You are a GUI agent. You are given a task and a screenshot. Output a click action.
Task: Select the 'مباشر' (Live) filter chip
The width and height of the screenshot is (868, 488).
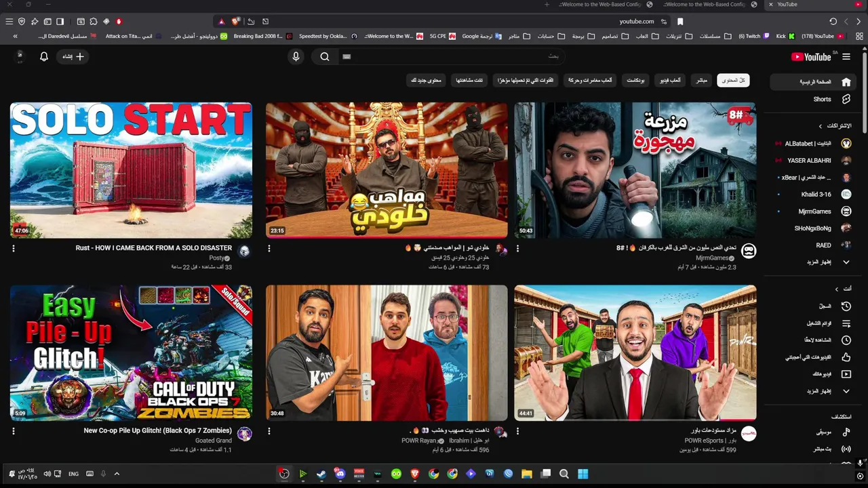pyautogui.click(x=701, y=81)
